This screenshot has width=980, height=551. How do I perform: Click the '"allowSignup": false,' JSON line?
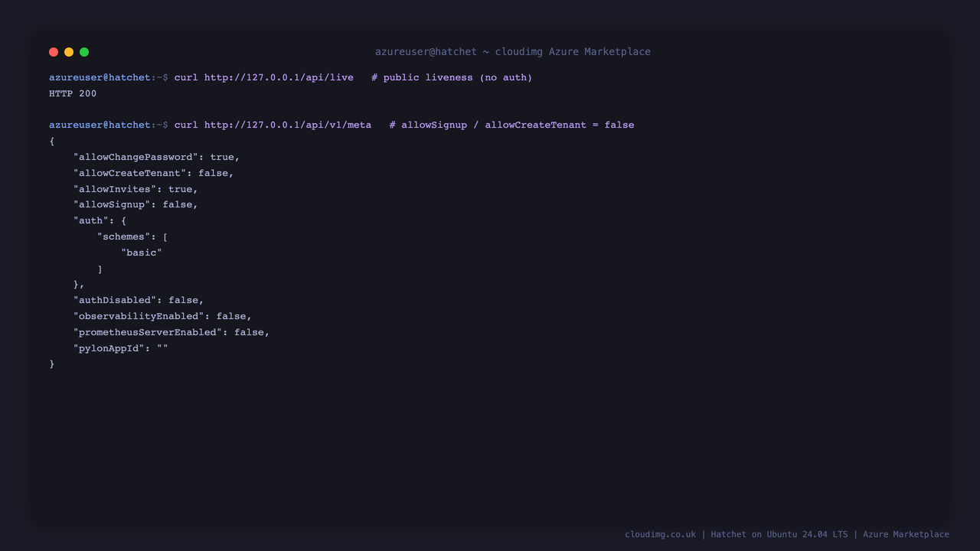[136, 204]
